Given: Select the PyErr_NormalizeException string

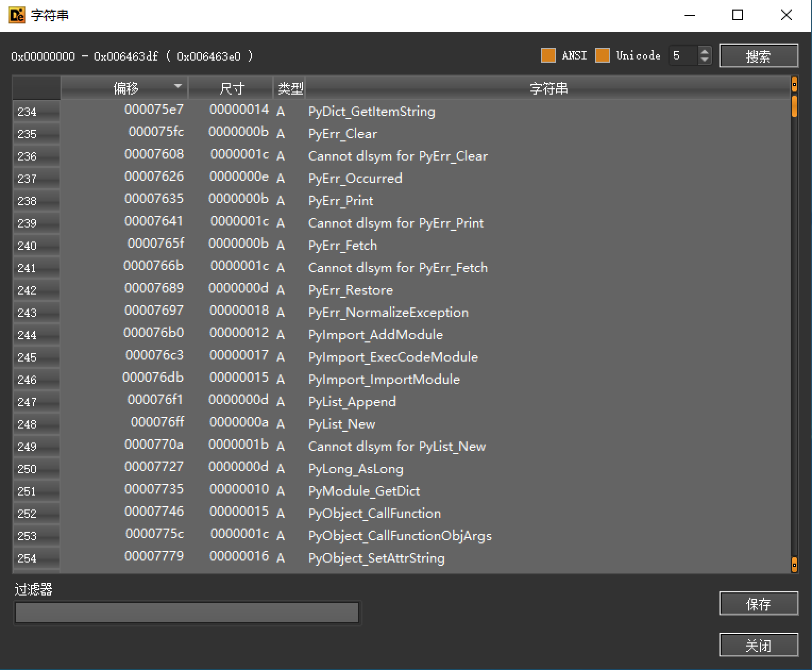Looking at the screenshot, I should pyautogui.click(x=388, y=312).
